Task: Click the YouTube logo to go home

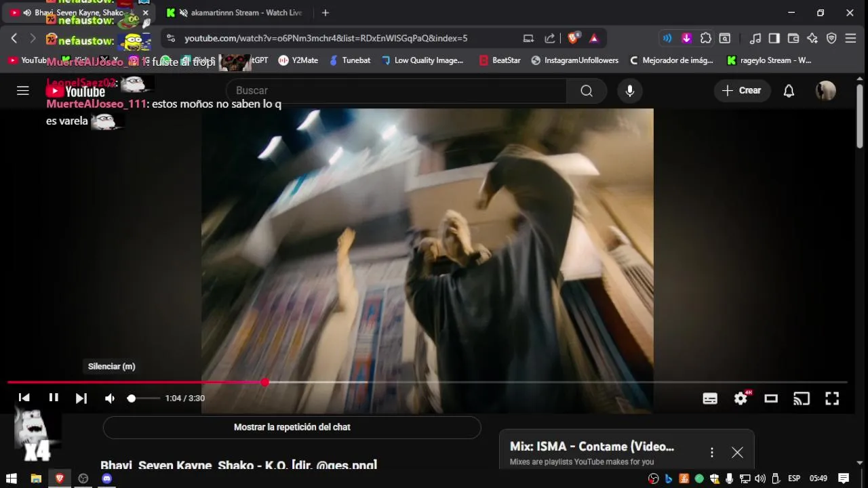Action: (x=75, y=91)
